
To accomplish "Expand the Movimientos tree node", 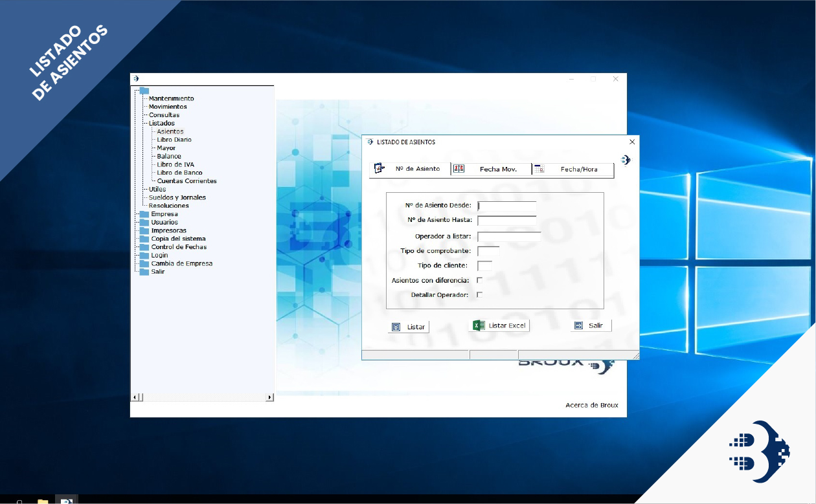I will (168, 107).
